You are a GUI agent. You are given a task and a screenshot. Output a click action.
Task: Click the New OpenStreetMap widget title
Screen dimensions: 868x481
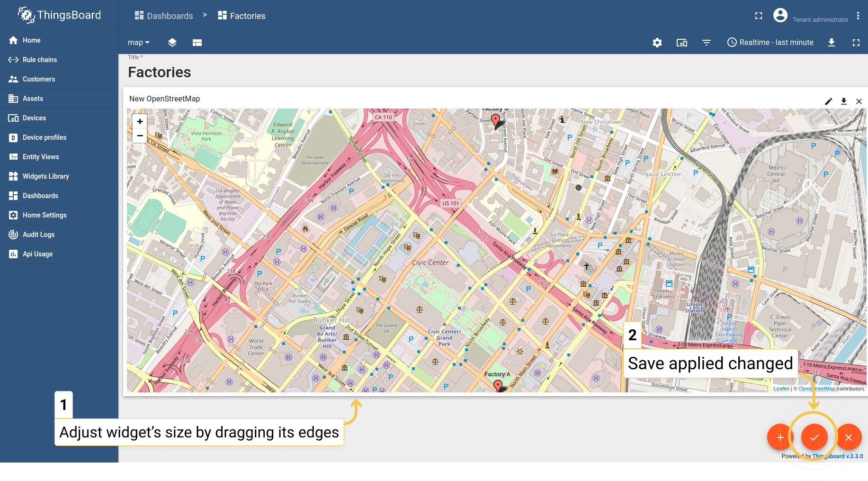pyautogui.click(x=165, y=99)
